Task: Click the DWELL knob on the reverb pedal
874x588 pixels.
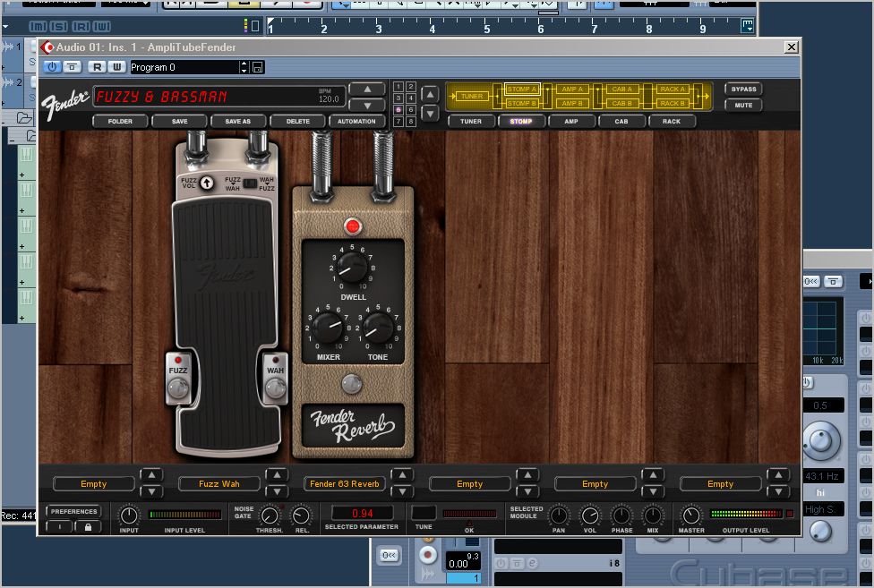Action: pyautogui.click(x=352, y=267)
